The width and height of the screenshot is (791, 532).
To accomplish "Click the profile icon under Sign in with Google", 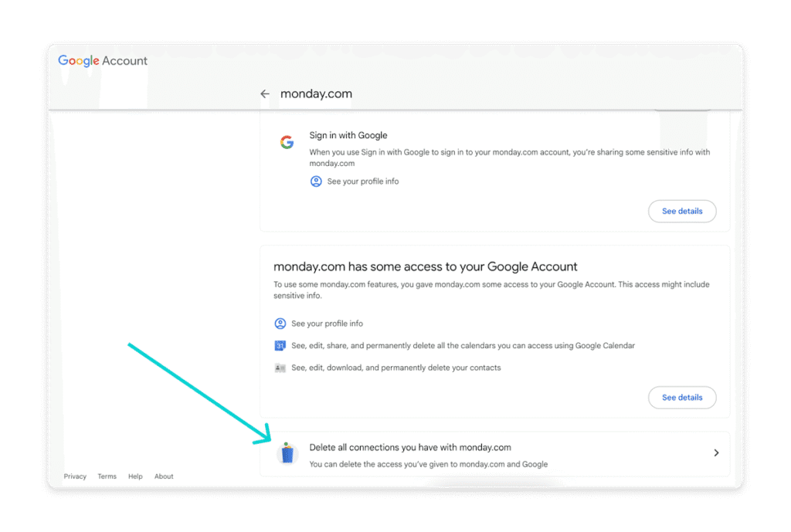I will [x=316, y=181].
